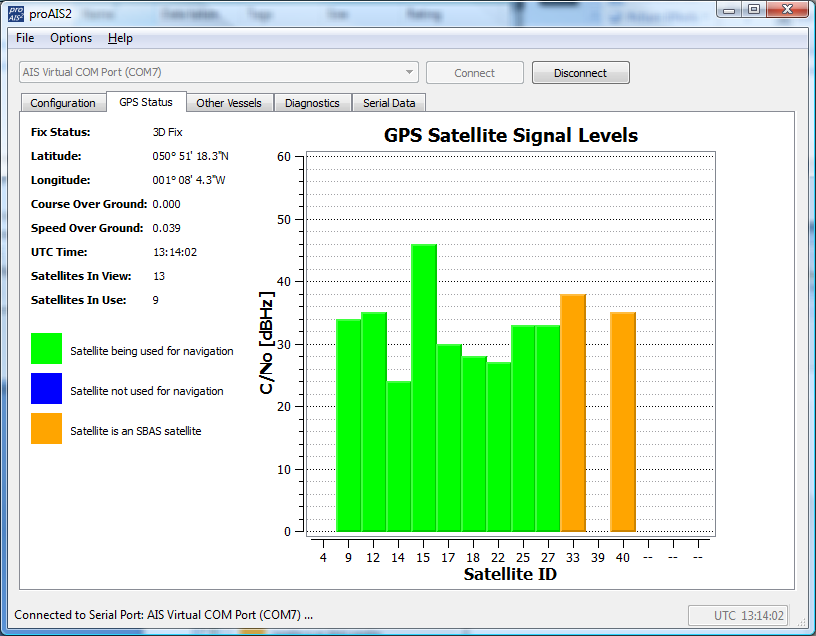Image resolution: width=816 pixels, height=636 pixels.
Task: Open the Help menu
Action: (120, 38)
